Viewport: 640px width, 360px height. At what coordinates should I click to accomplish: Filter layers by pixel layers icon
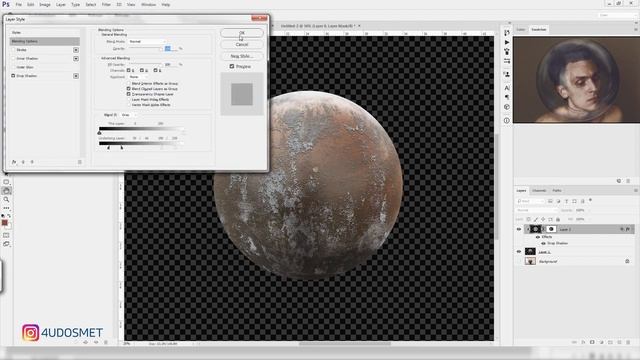pyautogui.click(x=550, y=201)
